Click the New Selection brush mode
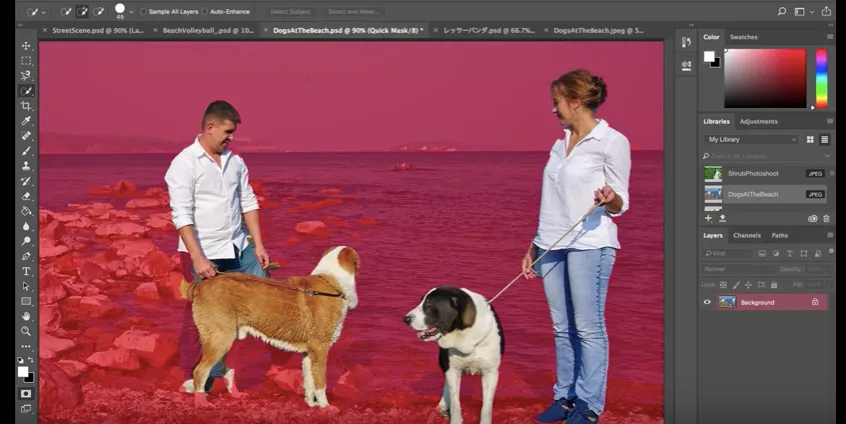Viewport: 846px width, 424px height. coord(66,11)
